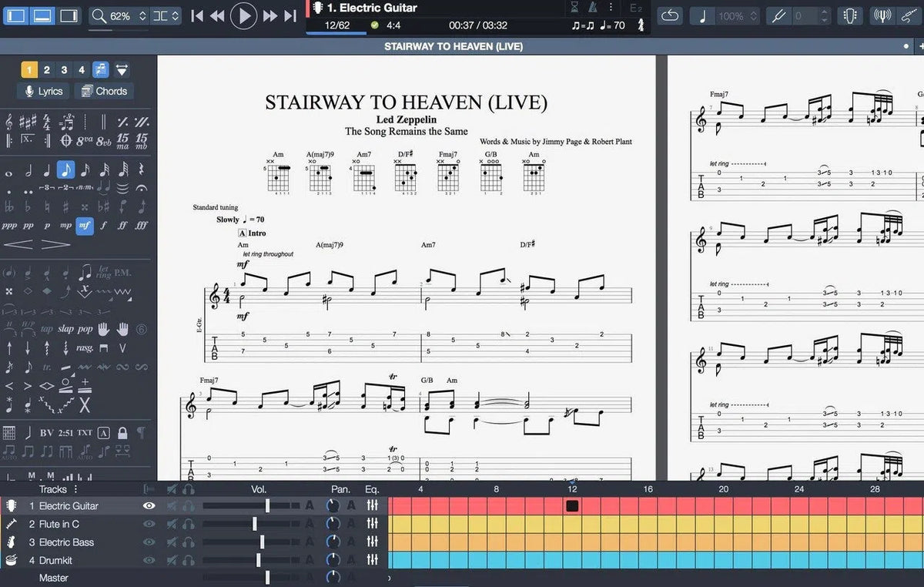Screen dimensions: 924x587
Task: Open the equalizer for the Drumkit track
Action: click(373, 560)
